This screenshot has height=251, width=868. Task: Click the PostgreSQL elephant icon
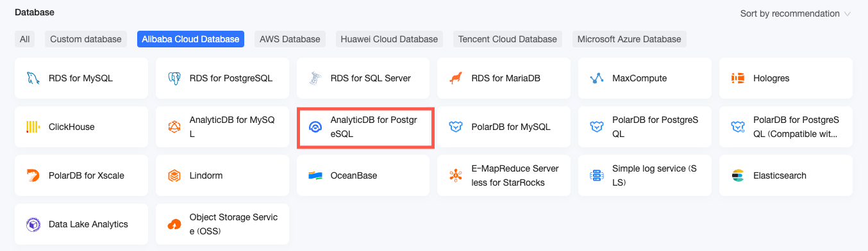(x=174, y=78)
